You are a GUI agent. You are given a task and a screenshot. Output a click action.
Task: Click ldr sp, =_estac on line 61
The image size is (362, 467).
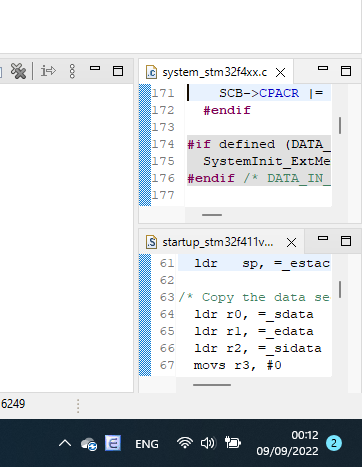click(262, 263)
